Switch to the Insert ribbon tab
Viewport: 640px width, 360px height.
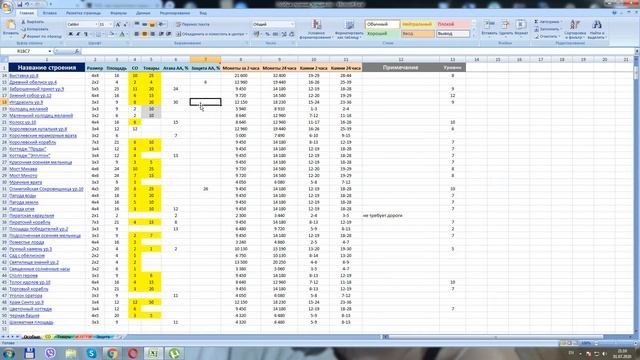point(49,13)
